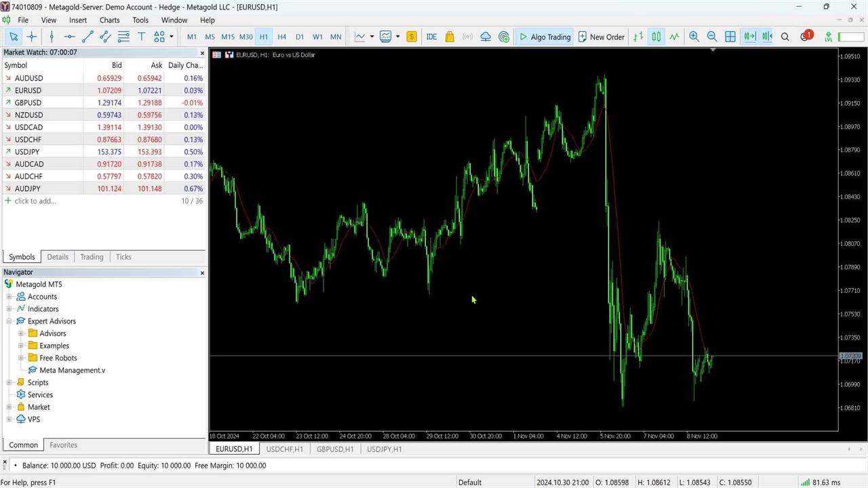Open the shapes objects dropdown arrow

[x=172, y=37]
